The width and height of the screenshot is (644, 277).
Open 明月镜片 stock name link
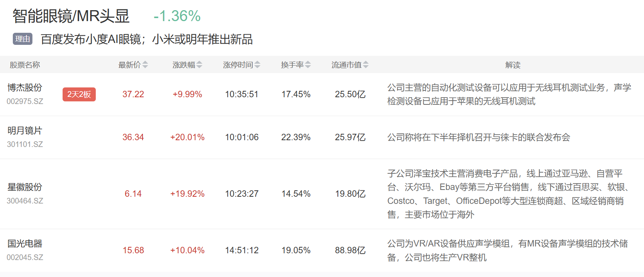pyautogui.click(x=25, y=130)
